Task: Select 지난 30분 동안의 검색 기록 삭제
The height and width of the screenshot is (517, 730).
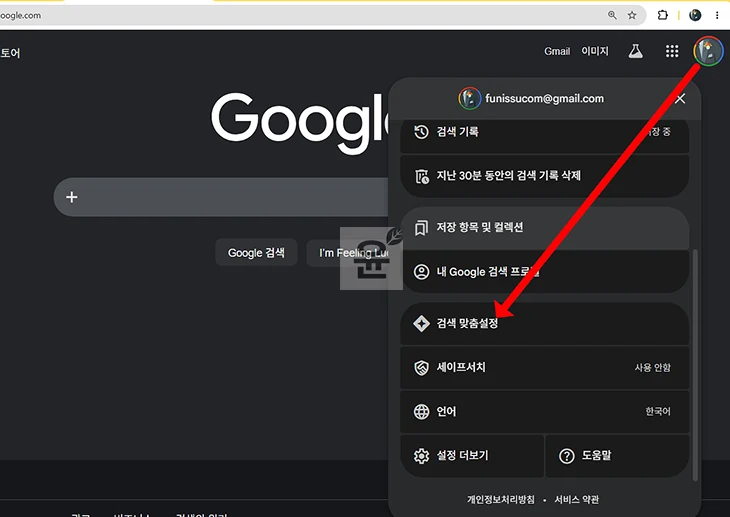Action: (544, 176)
